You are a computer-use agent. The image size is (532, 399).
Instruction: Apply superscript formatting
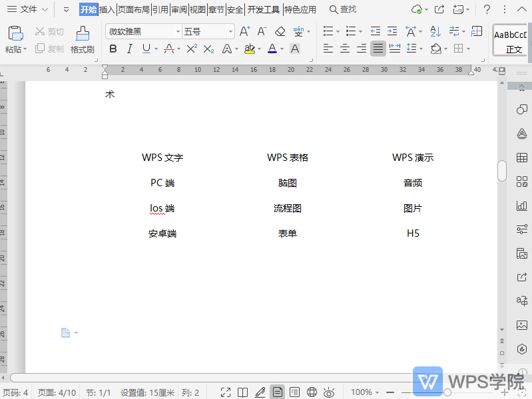tap(192, 49)
